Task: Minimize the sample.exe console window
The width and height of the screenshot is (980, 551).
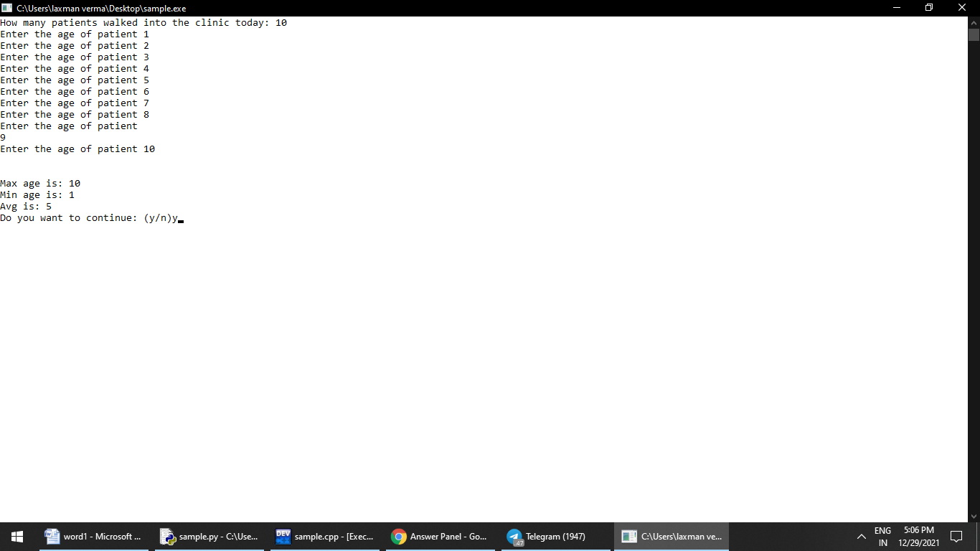Action: [x=897, y=8]
